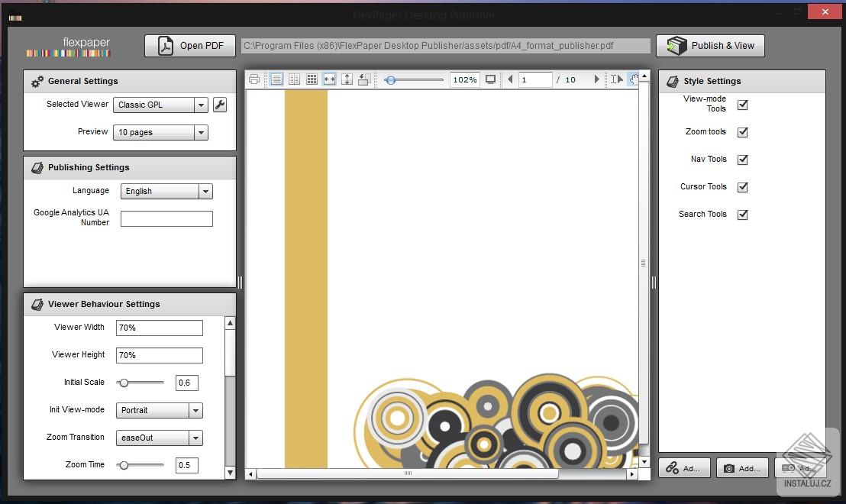Screen dimensions: 846x504
Task: Click the Publish & View button
Action: [x=710, y=46]
